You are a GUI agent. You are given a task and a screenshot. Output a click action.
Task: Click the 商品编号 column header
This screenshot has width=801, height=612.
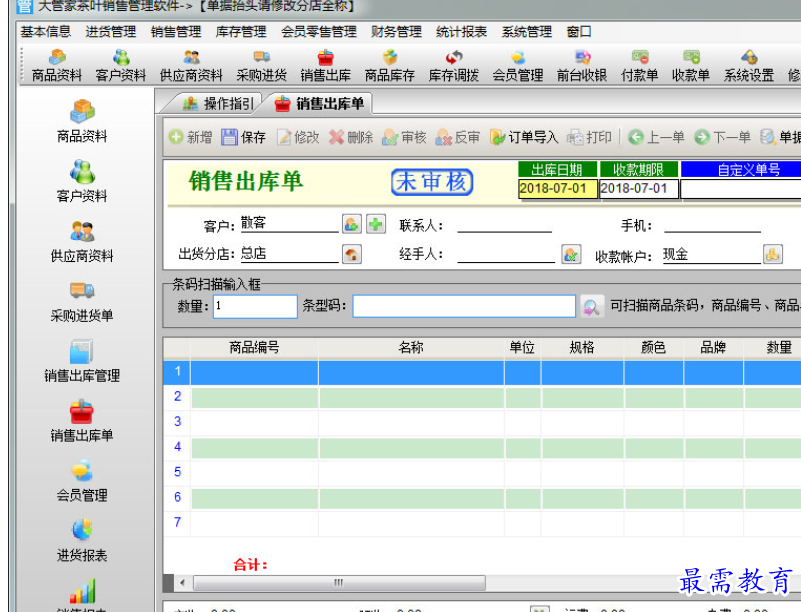(254, 347)
